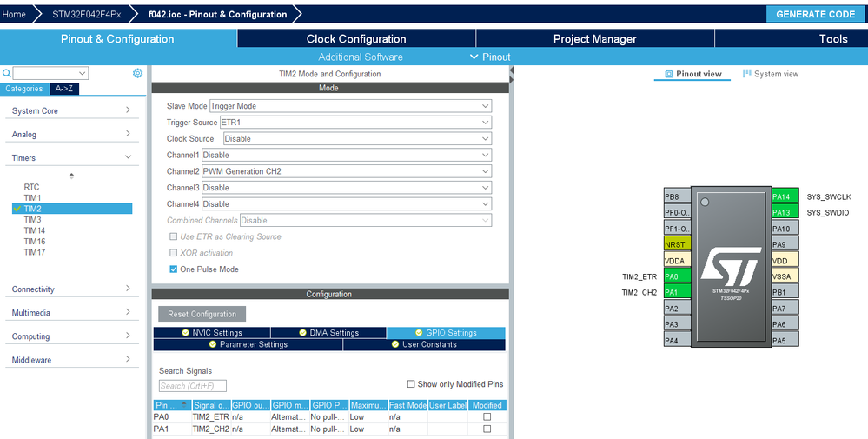This screenshot has height=439, width=868.
Task: Click the GENERATE CODE button
Action: click(815, 15)
